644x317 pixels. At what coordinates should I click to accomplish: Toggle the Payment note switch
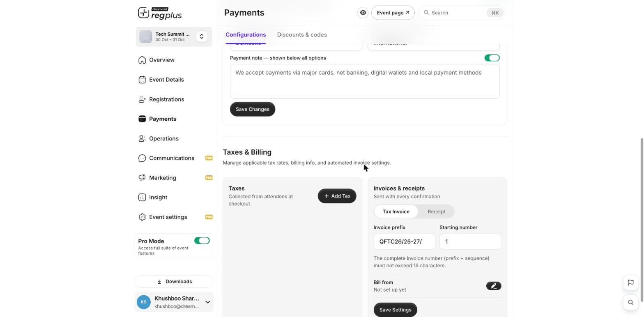click(492, 58)
